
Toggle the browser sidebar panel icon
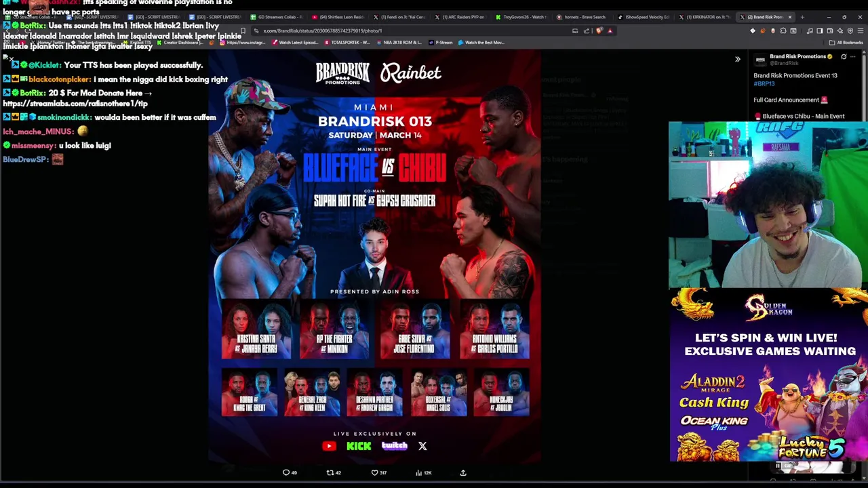coord(819,30)
